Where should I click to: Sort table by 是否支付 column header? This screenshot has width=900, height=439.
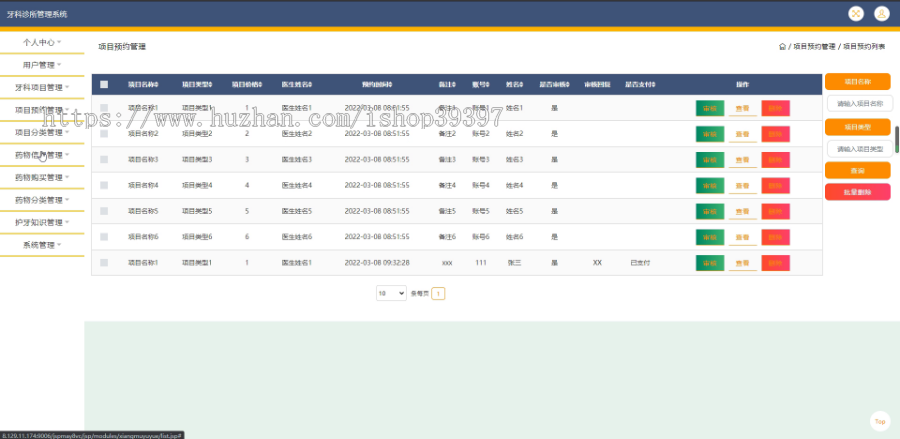pos(640,84)
